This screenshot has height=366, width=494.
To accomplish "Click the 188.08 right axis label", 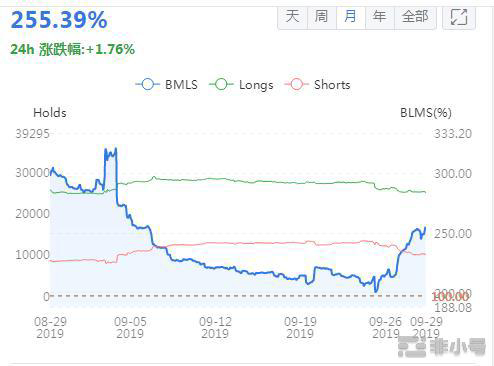I will [x=453, y=308].
